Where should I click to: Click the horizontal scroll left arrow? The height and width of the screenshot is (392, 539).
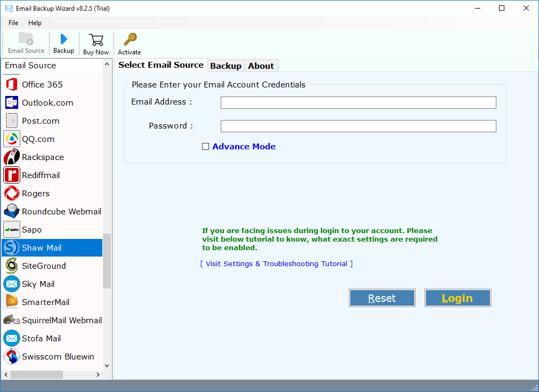pos(6,374)
